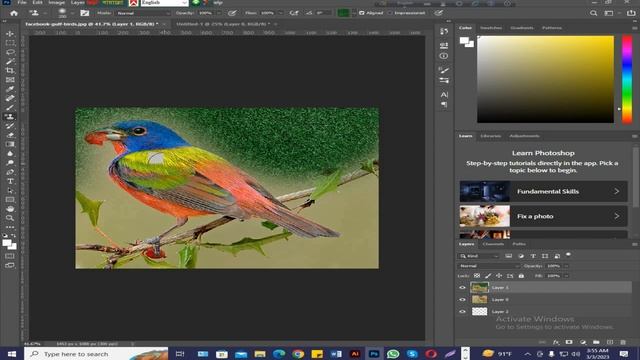Select the History Brush tool
Screen dimensions: 640x360
tap(10, 126)
